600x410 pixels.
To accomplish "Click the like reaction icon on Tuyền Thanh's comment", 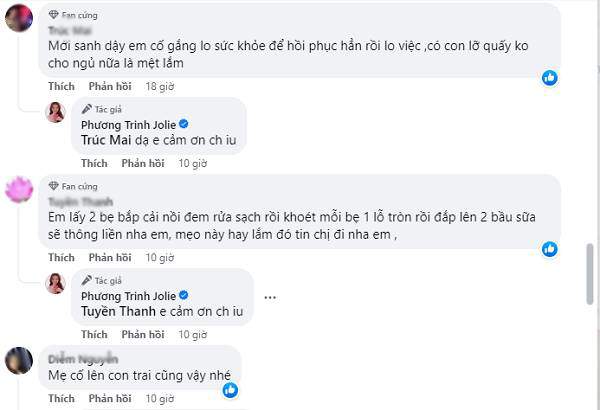I will pos(549,249).
